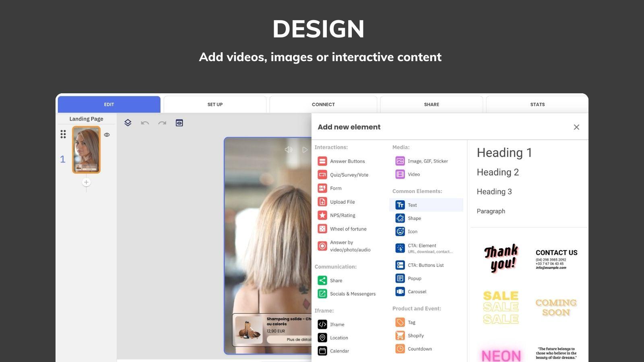
Task: Preview the page using the eye toolbar icon
Action: pyautogui.click(x=179, y=123)
